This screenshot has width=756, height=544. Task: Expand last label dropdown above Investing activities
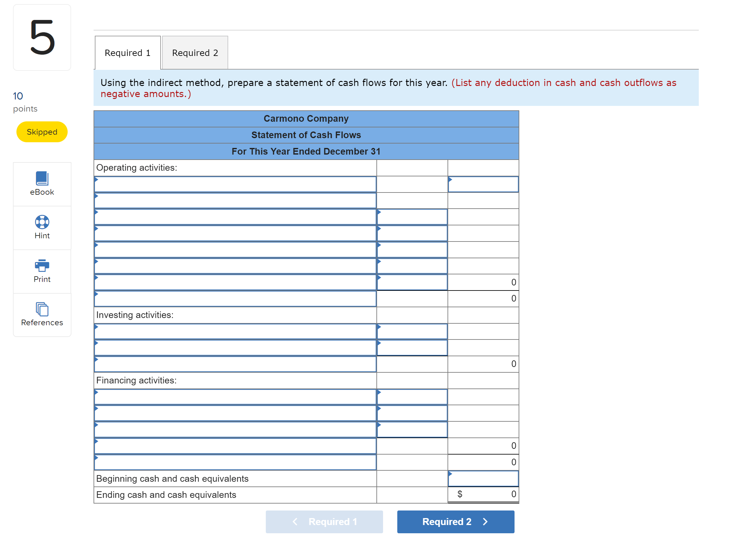click(x=235, y=299)
